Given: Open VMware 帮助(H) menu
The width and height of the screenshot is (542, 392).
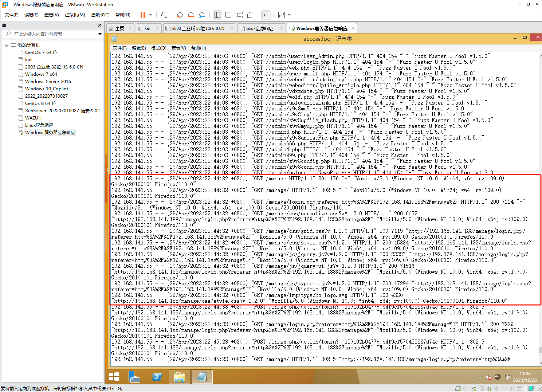Looking at the screenshot, I should (x=123, y=15).
